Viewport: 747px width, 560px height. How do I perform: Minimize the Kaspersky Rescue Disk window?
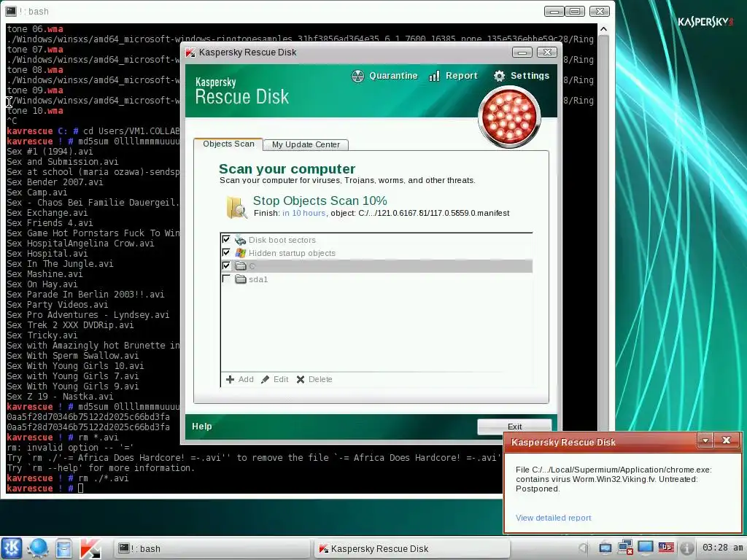pyautogui.click(x=522, y=52)
